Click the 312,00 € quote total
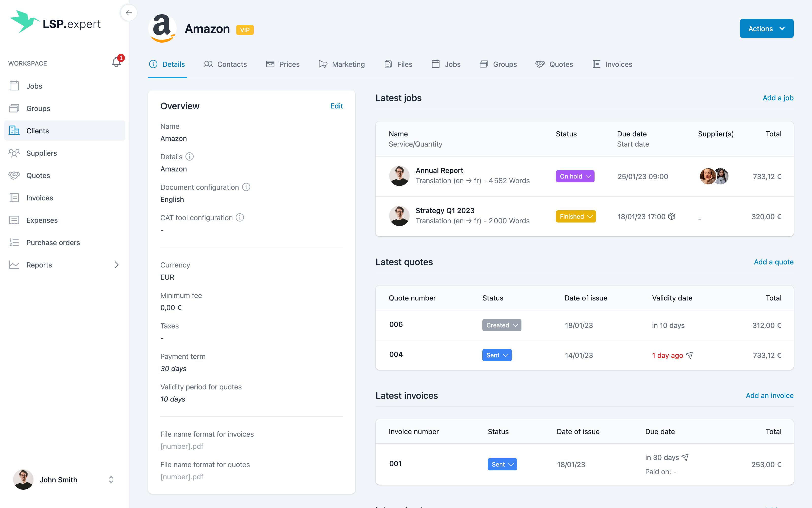This screenshot has width=812, height=508. tap(767, 325)
